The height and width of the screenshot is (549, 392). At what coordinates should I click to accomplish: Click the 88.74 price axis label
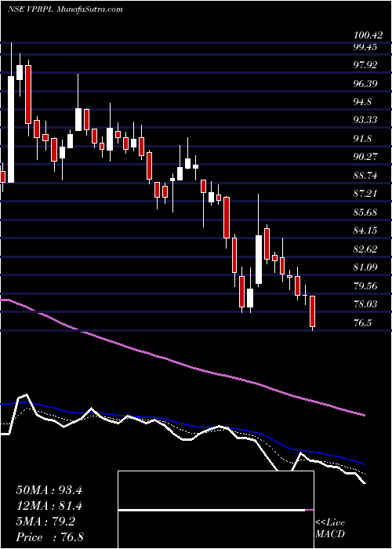click(x=365, y=176)
